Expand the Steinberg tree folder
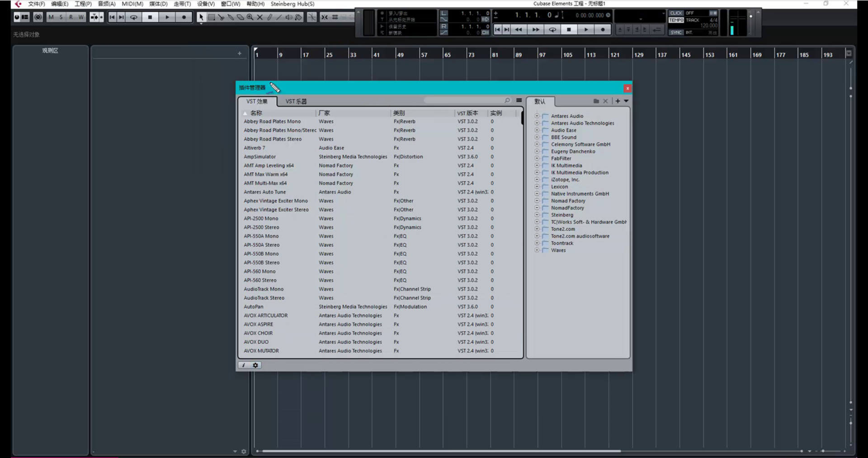868x458 pixels. click(x=537, y=215)
